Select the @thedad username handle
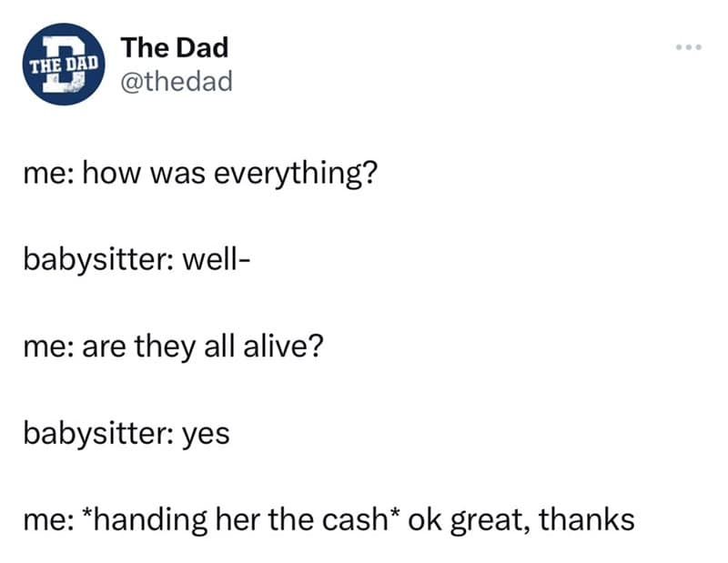This screenshot has height=563, width=728. click(x=176, y=80)
